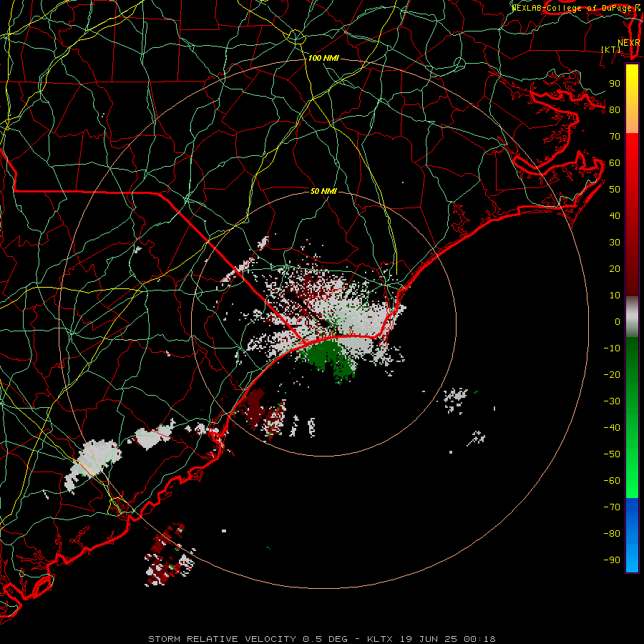644x644 pixels.
Task: Select the positive 70 value on velocity scale
Action: coord(615,137)
